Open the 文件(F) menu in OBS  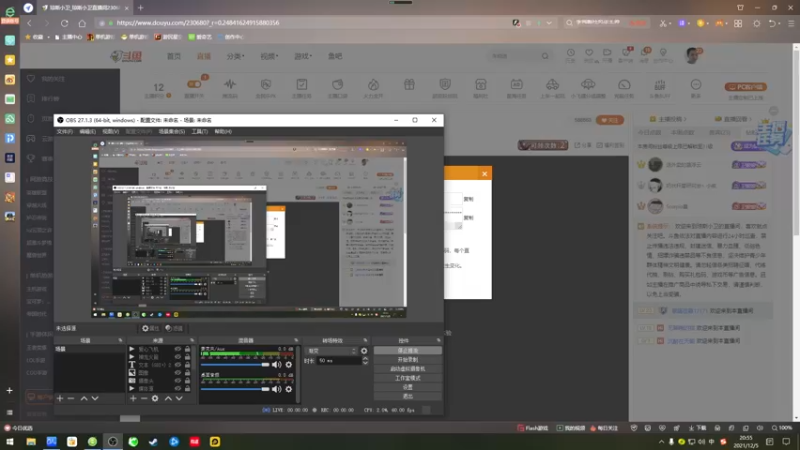[x=64, y=132]
